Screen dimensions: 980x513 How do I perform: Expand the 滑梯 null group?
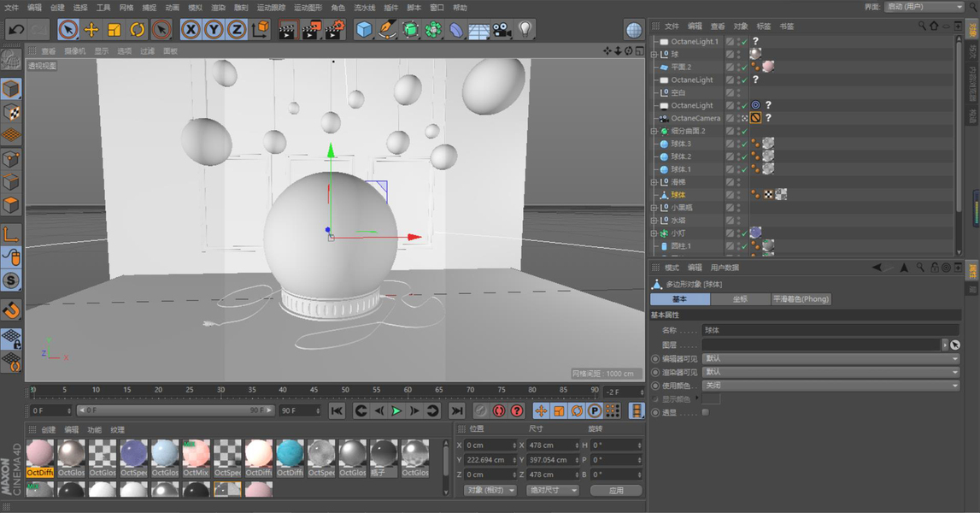click(x=654, y=182)
